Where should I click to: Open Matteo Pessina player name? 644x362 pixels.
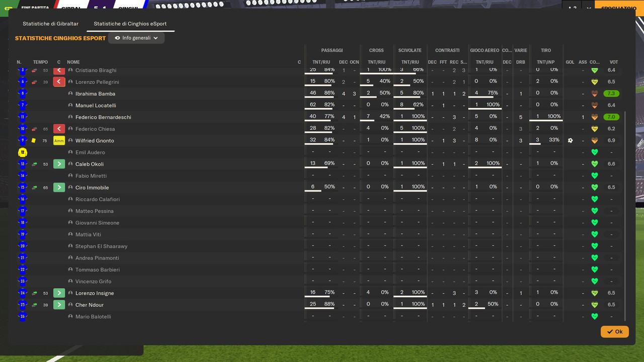click(x=95, y=211)
